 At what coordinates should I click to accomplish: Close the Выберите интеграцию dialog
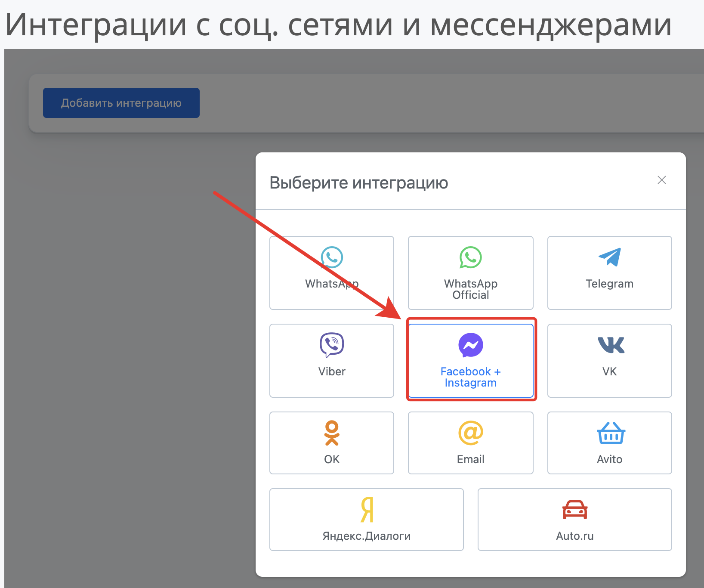662,180
